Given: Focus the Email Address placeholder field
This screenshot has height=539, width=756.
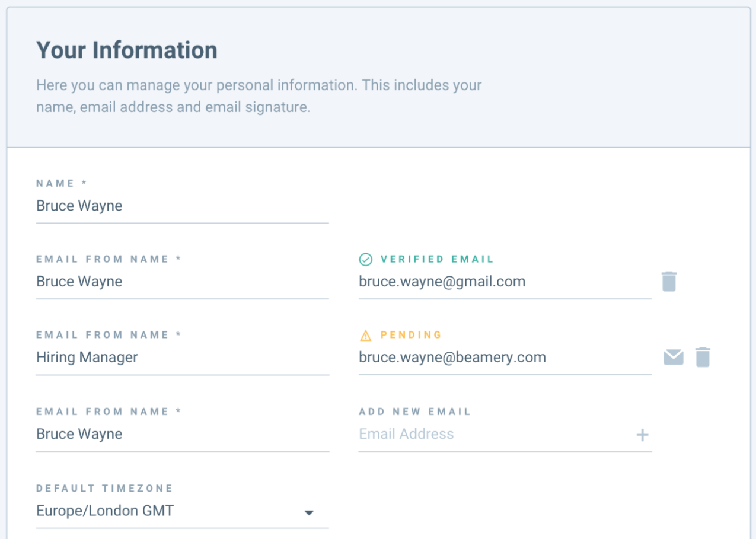Looking at the screenshot, I should click(495, 434).
